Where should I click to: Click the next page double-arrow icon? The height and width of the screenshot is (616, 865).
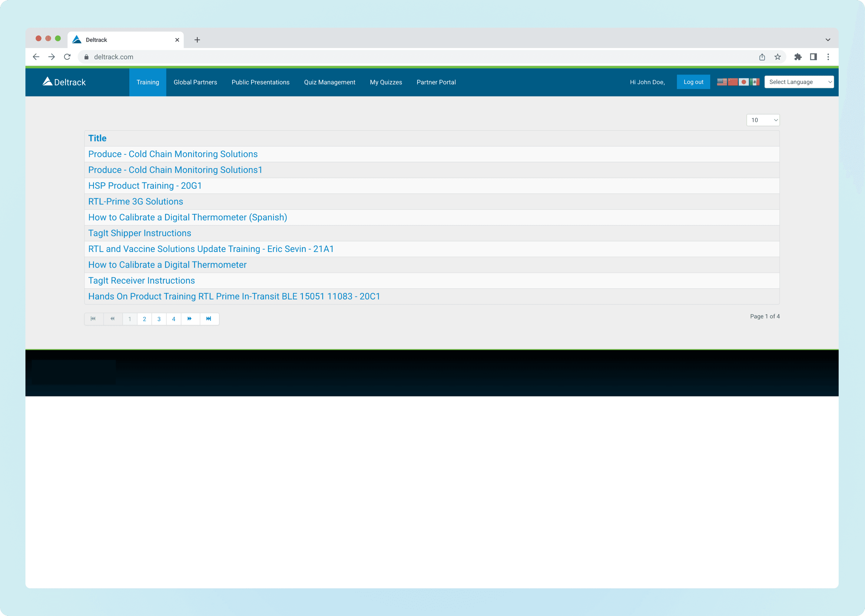(190, 319)
